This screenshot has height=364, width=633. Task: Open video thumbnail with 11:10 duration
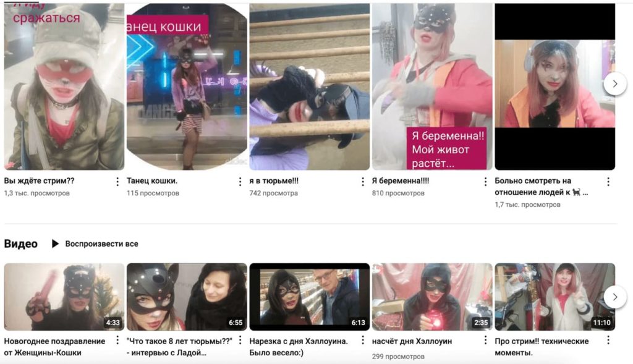click(555, 297)
